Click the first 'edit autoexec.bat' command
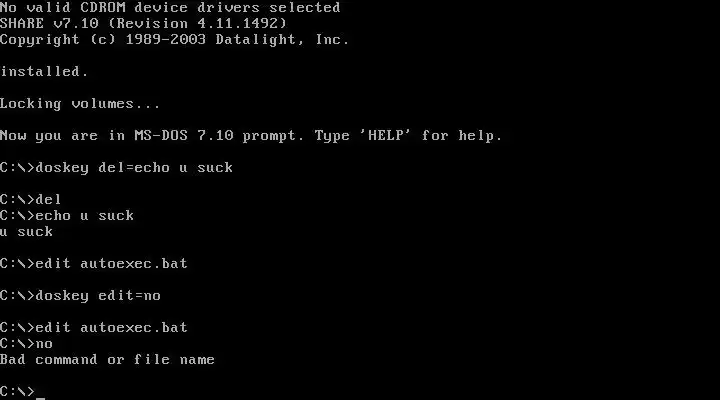Viewport: 720px width, 400px height. point(112,263)
